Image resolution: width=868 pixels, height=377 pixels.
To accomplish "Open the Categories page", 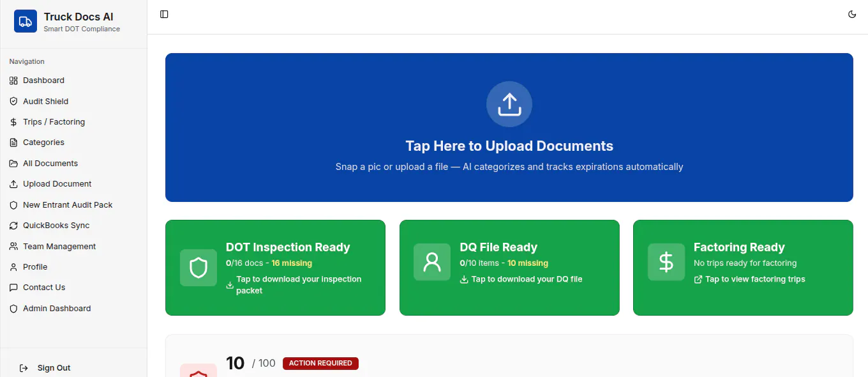I will tap(73, 142).
